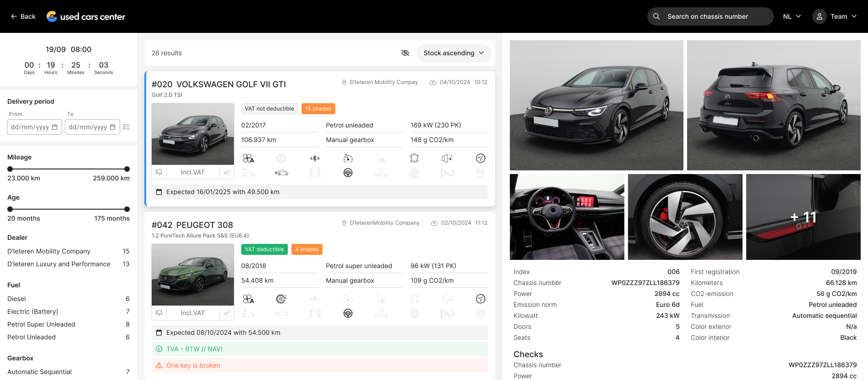Filter by Petrol Unleaded fuel
The image size is (868, 380).
(x=69, y=337)
